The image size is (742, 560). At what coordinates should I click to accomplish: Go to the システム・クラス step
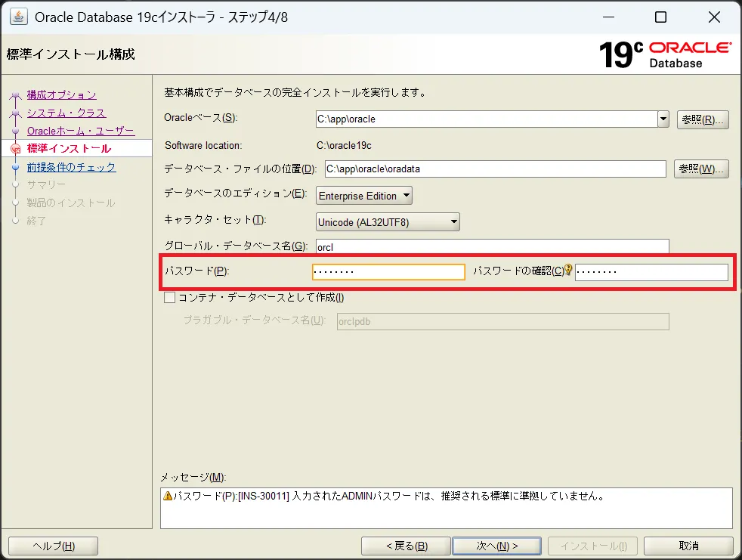coord(66,113)
